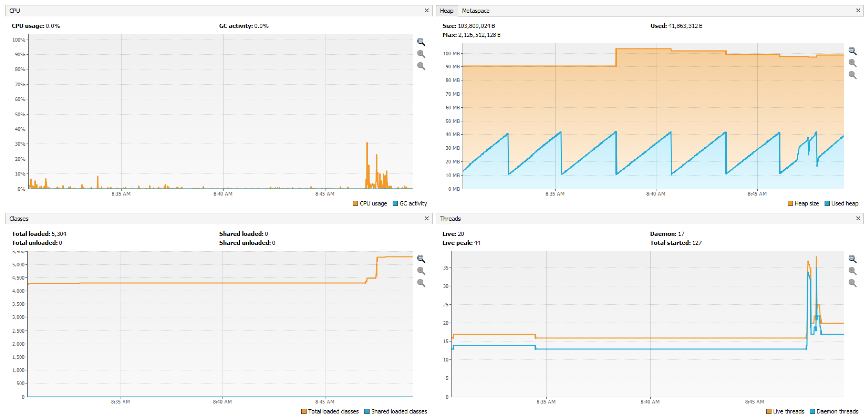The image size is (868, 419).
Task: Zoom out on the CPU chart
Action: [421, 66]
